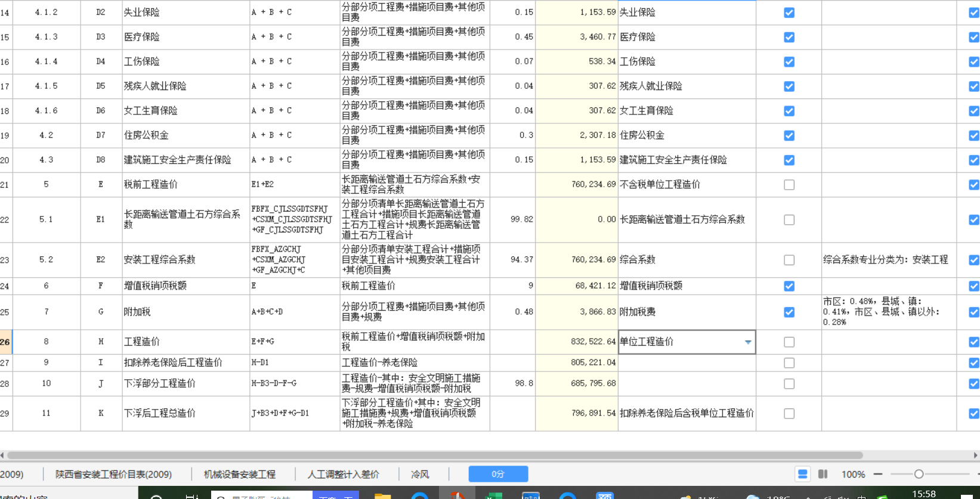Uncheck the 增值税销项税额 row checkbox
The width and height of the screenshot is (980, 499).
click(x=789, y=286)
